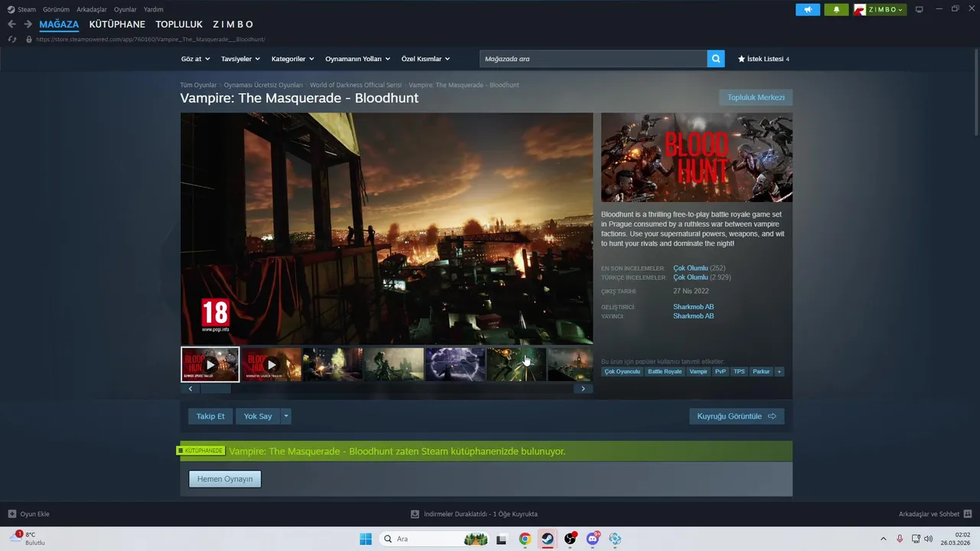Click the plus button to add tags
The image size is (980, 551).
[779, 372]
